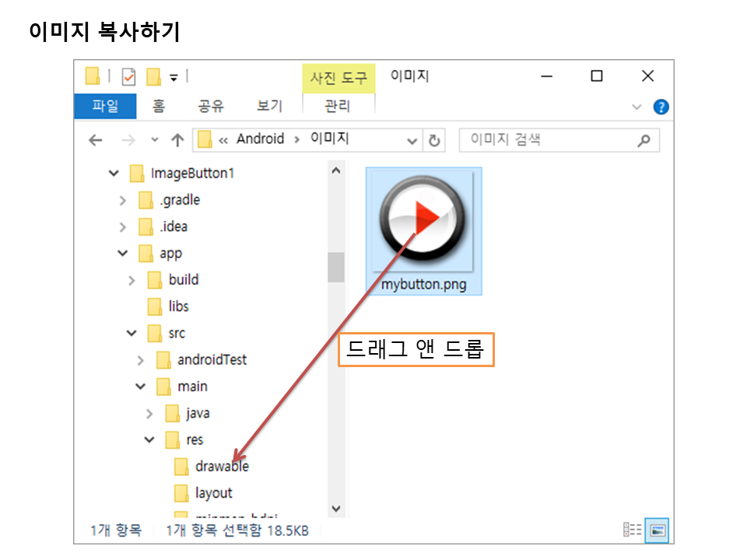This screenshot has height=560, width=747.
Task: Click the New Folder quick access icon
Action: point(153,76)
